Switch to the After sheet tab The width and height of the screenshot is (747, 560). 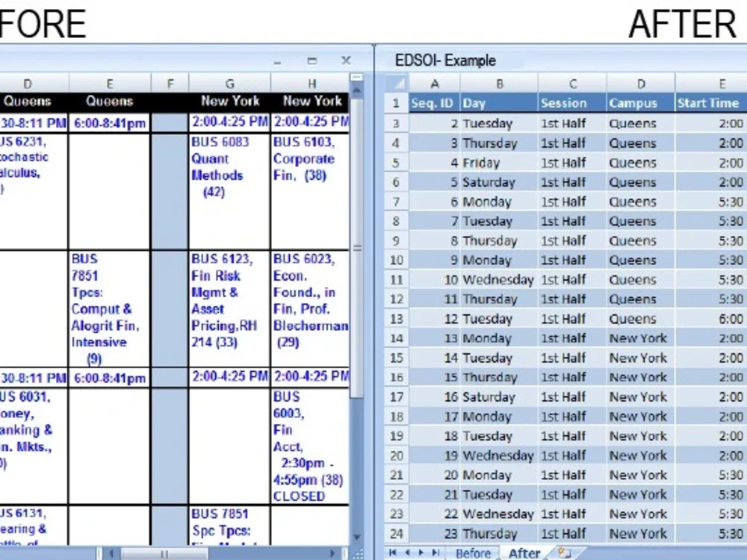click(x=524, y=553)
